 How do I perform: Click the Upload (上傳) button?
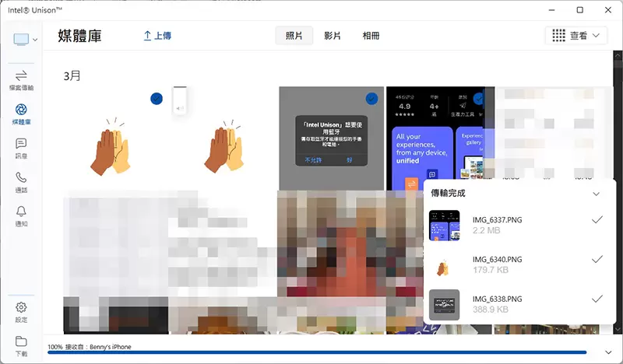[157, 36]
